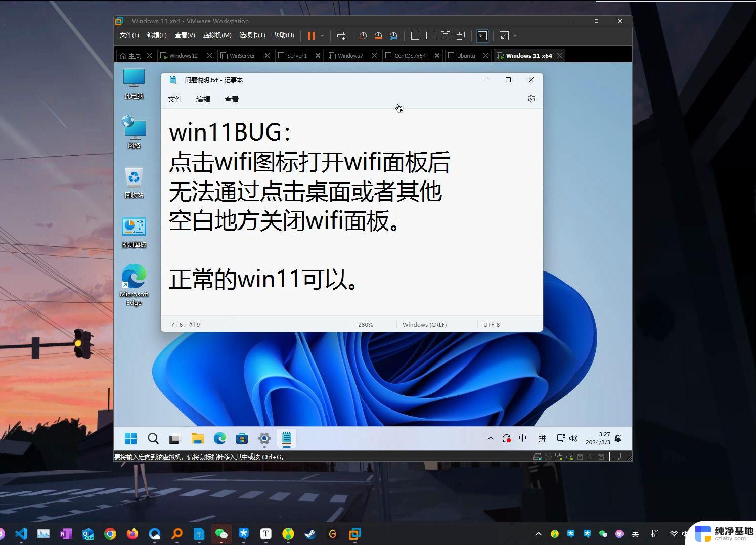The image size is (756, 545).
Task: Revert the virtual machine to its snapshot
Action: pos(378,36)
